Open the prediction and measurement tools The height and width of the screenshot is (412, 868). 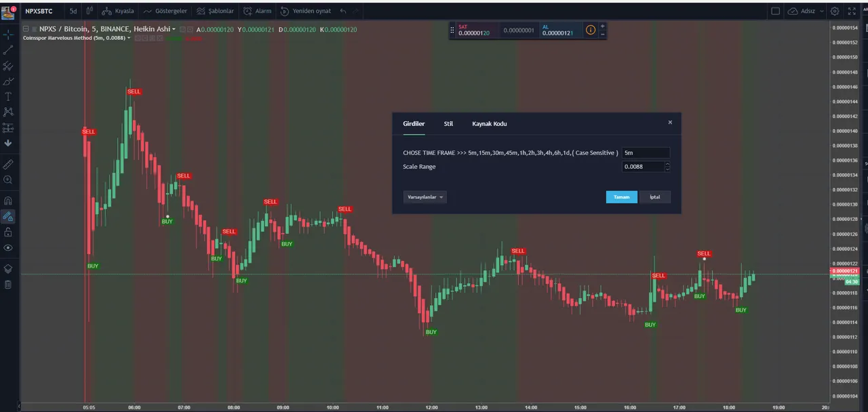[8, 127]
